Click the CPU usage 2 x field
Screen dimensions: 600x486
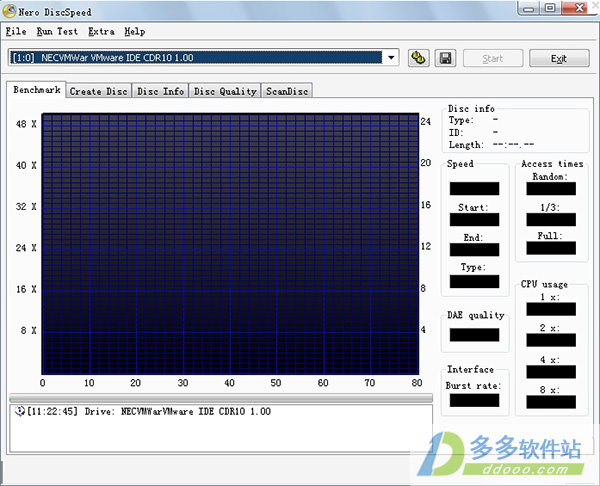click(x=551, y=340)
